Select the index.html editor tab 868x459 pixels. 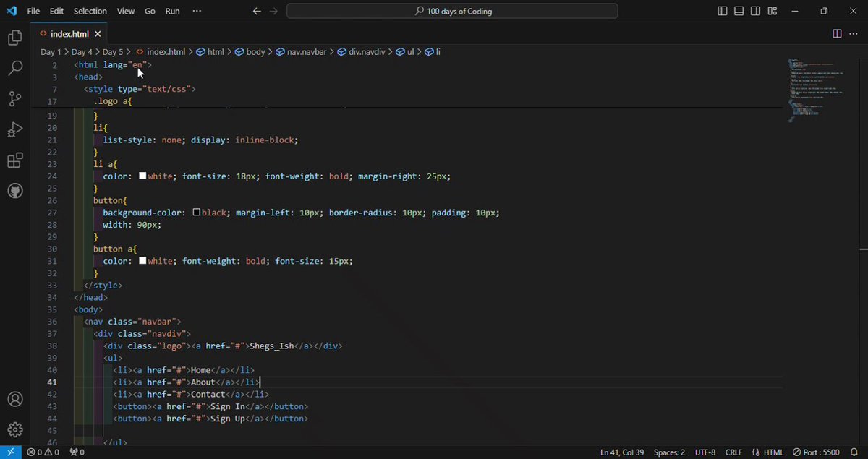click(69, 34)
